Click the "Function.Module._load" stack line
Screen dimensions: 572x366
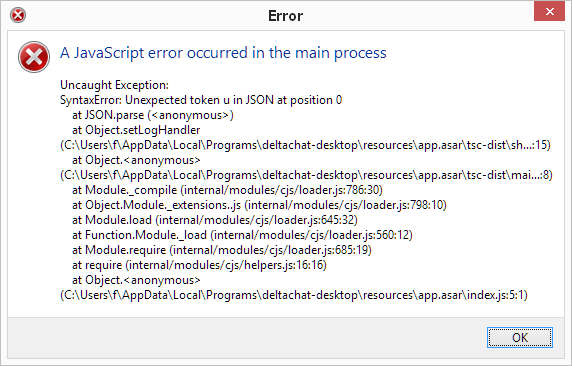tap(242, 235)
